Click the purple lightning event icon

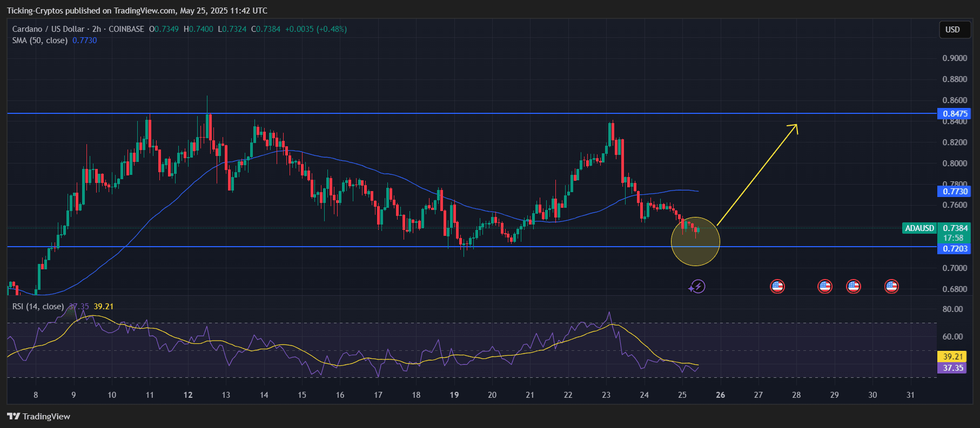tap(697, 287)
